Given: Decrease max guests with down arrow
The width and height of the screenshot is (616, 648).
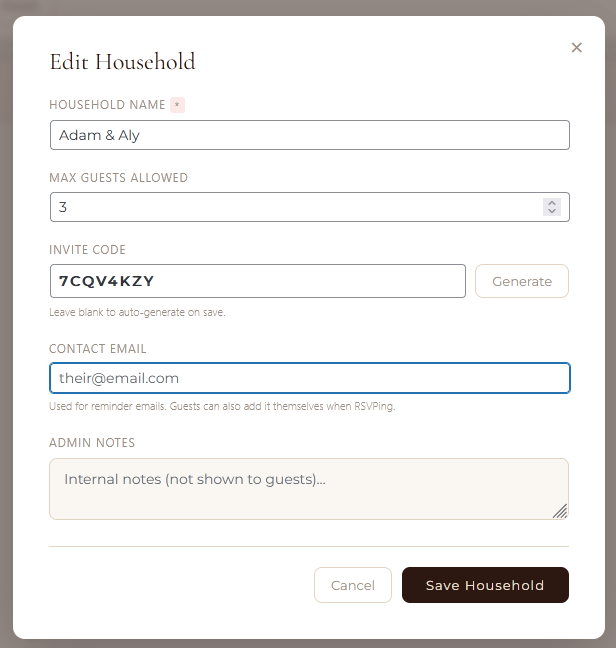Looking at the screenshot, I should tap(551, 211).
